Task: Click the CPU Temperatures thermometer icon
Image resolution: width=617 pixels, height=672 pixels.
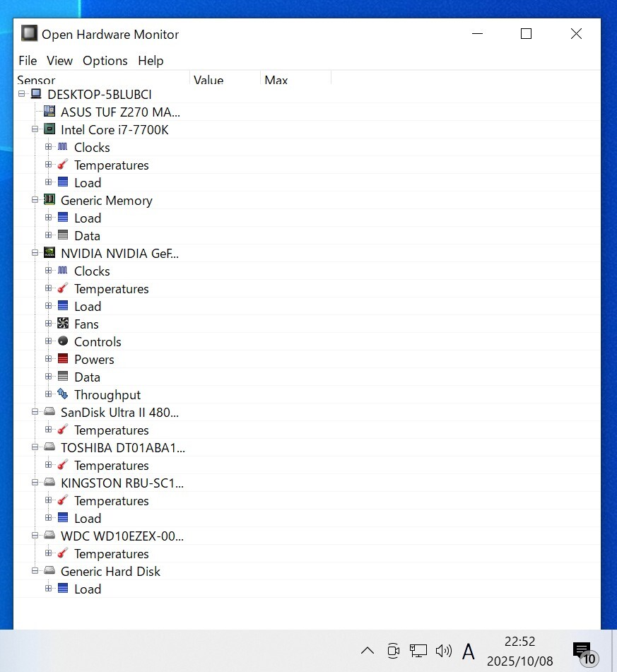Action: (x=63, y=165)
